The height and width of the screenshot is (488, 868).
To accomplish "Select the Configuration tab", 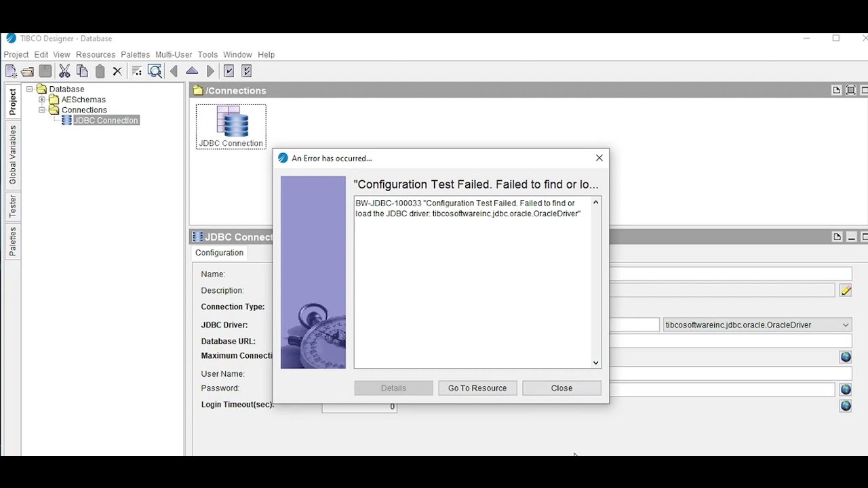I will coord(219,253).
